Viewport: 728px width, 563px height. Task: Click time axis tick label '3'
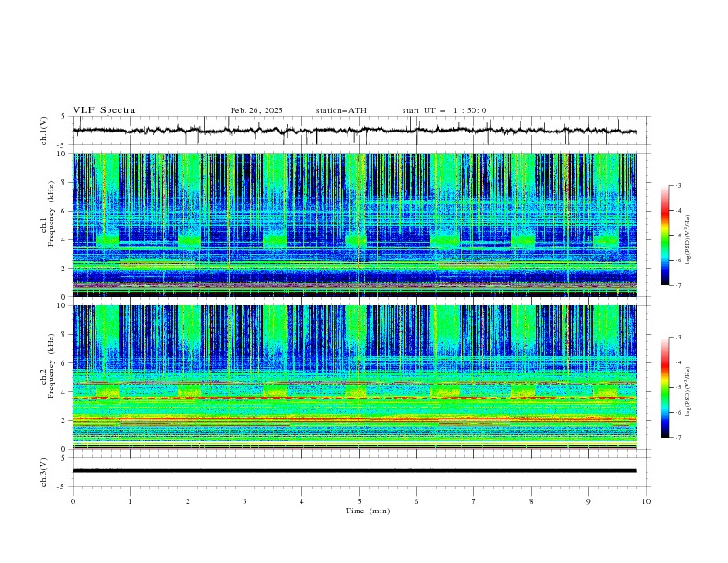pos(245,501)
